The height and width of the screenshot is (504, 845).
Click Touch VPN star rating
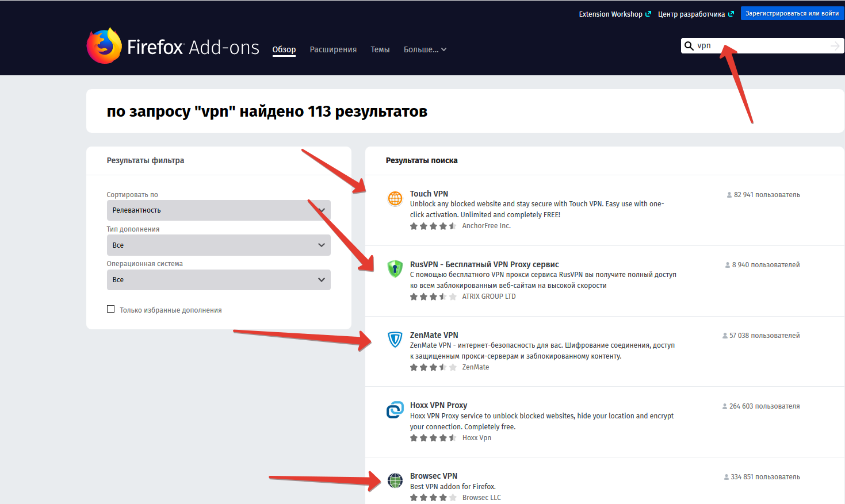(x=433, y=226)
